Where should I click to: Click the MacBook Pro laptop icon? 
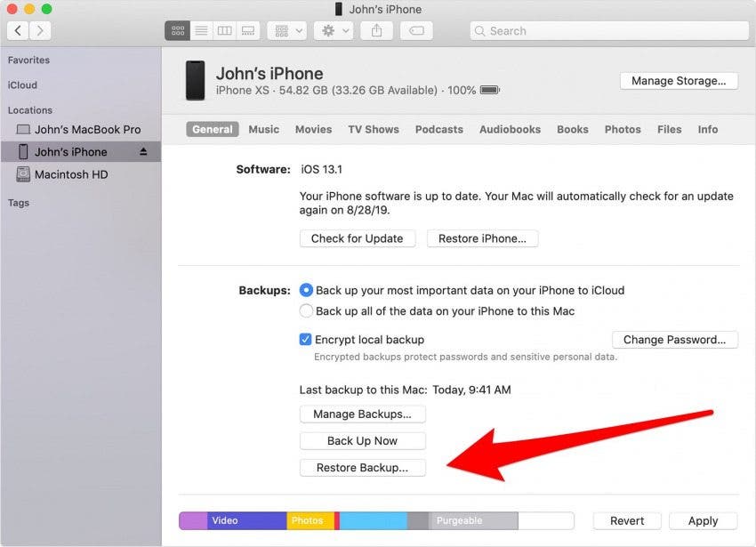23,129
